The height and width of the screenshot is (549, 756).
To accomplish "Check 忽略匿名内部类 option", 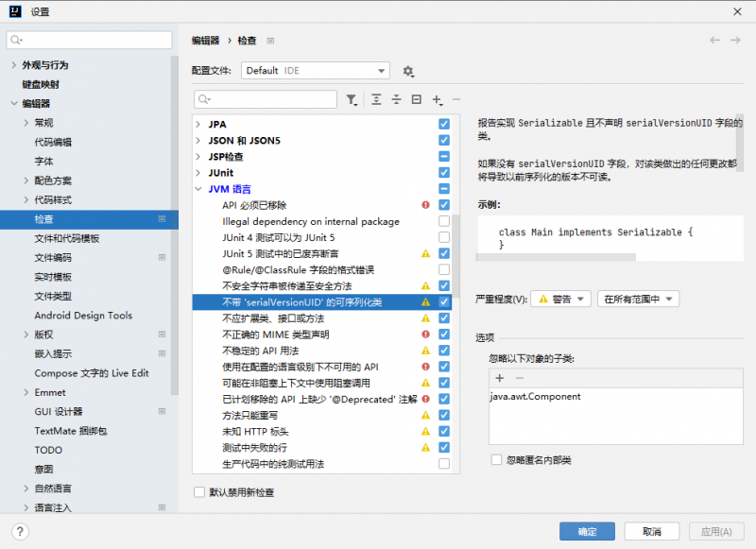I will coord(496,460).
